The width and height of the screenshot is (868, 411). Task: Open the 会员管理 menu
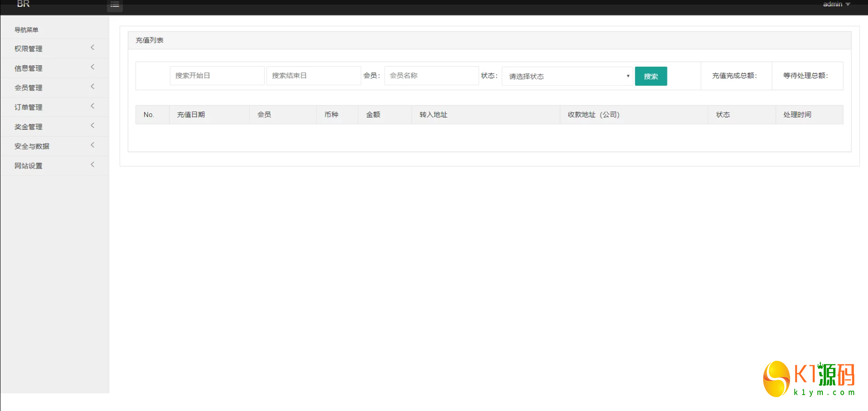(55, 88)
